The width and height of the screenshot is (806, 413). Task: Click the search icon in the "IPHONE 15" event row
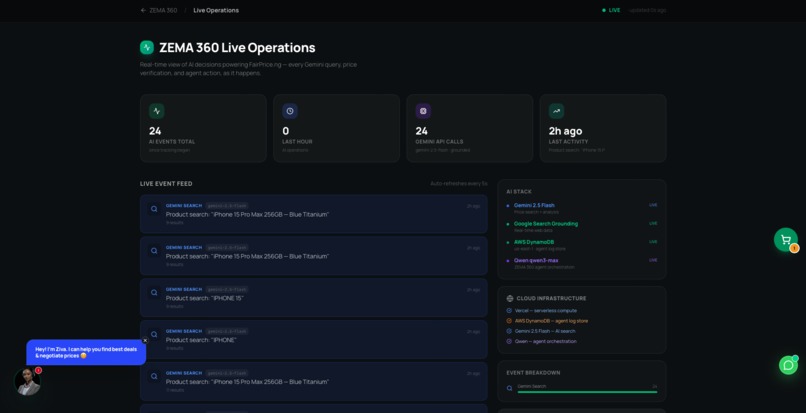click(154, 293)
